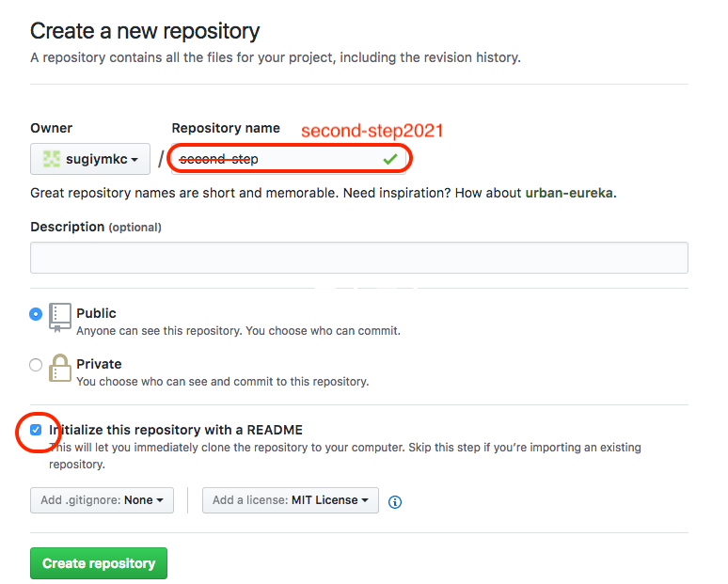Click into the Description input box

pos(358,258)
